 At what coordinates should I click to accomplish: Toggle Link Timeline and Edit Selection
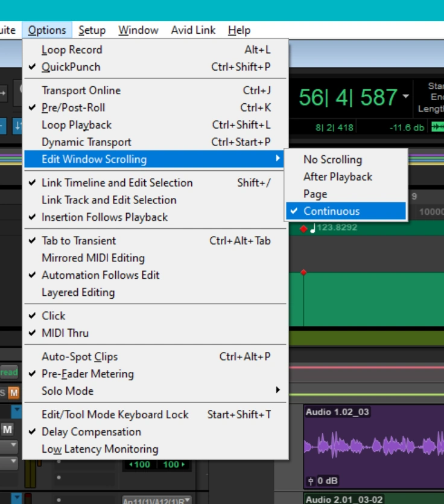(x=117, y=183)
